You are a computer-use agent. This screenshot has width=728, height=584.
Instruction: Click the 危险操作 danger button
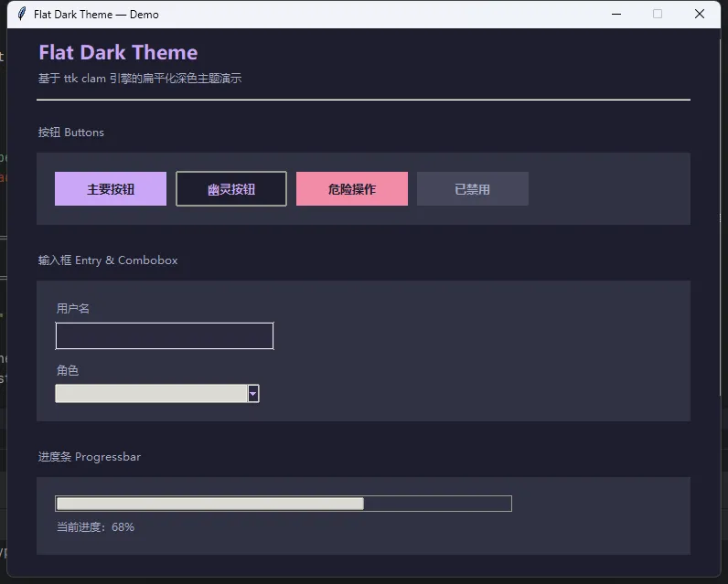[x=352, y=189]
